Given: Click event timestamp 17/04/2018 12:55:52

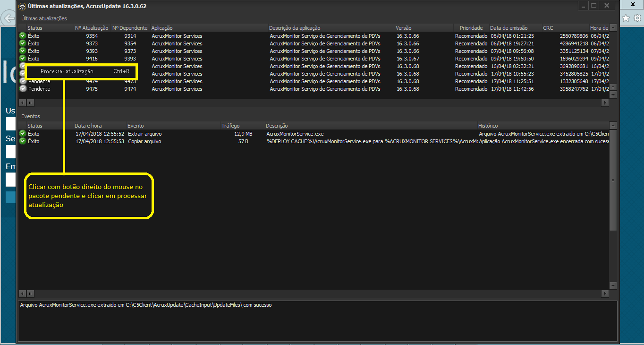Looking at the screenshot, I should click(x=100, y=134).
